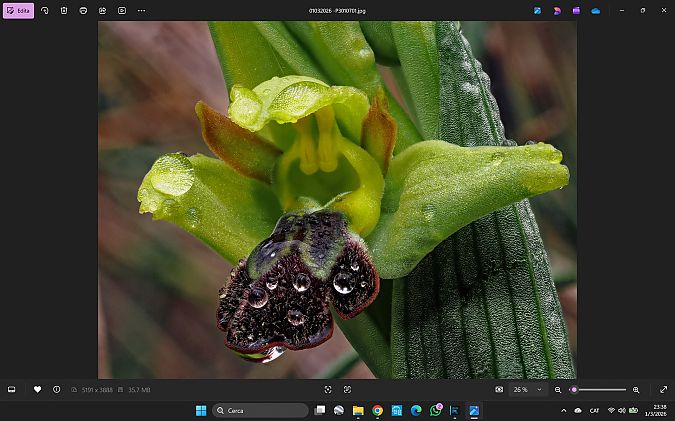This screenshot has width=675, height=421.
Task: Rotate the image using the rotate icon
Action: (x=45, y=10)
